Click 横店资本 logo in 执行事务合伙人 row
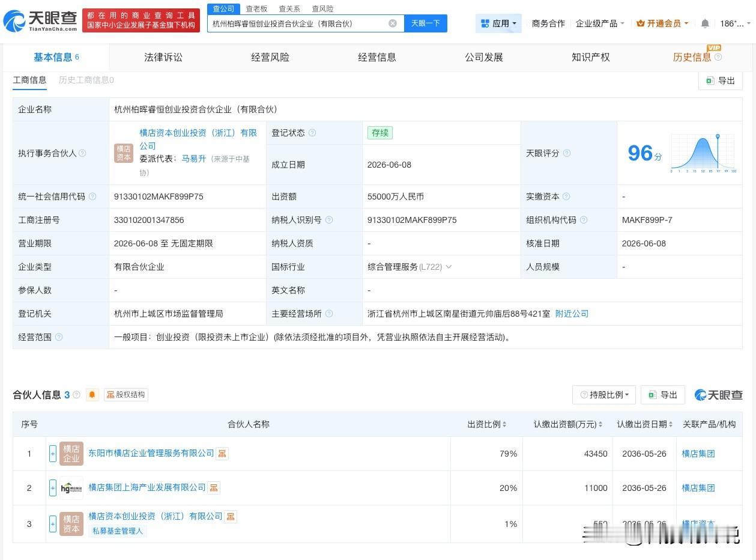The image size is (756, 560). point(124,153)
